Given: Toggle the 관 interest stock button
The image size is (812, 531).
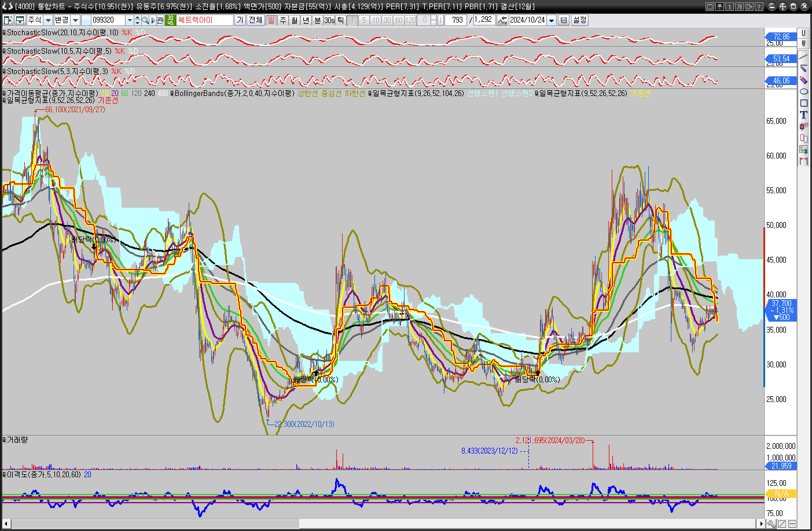Looking at the screenshot, I should pos(160,20).
